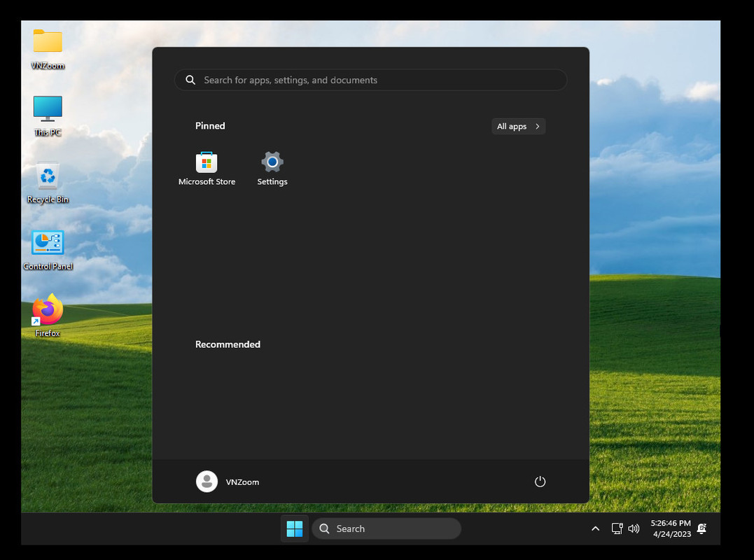Open the notifications bell icon
Image resolution: width=754 pixels, height=560 pixels.
pos(702,528)
